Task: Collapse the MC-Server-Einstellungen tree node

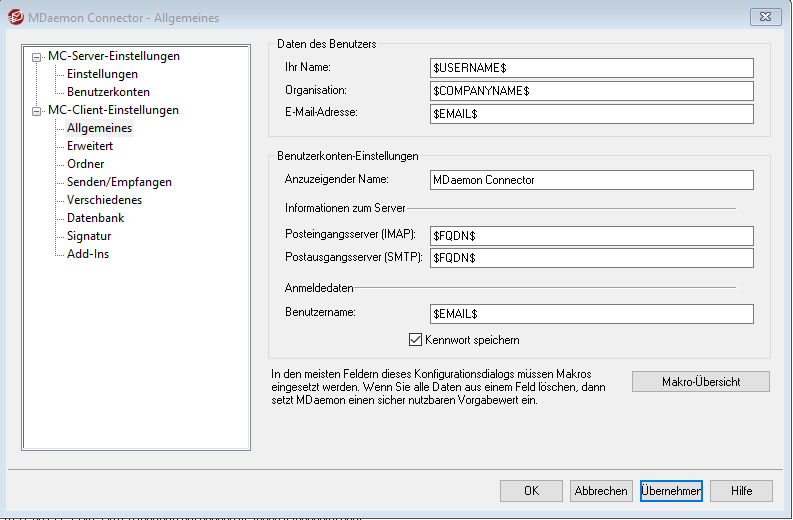Action: point(37,57)
